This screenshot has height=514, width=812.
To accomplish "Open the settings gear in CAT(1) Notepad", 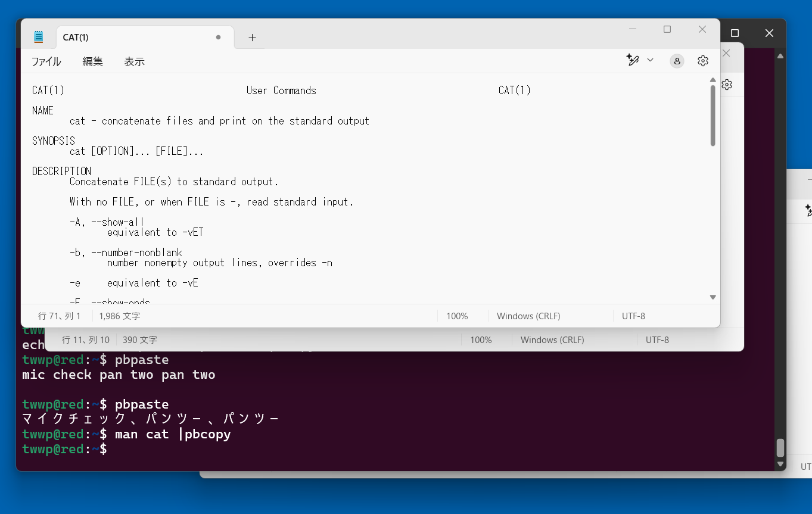I will click(x=703, y=61).
